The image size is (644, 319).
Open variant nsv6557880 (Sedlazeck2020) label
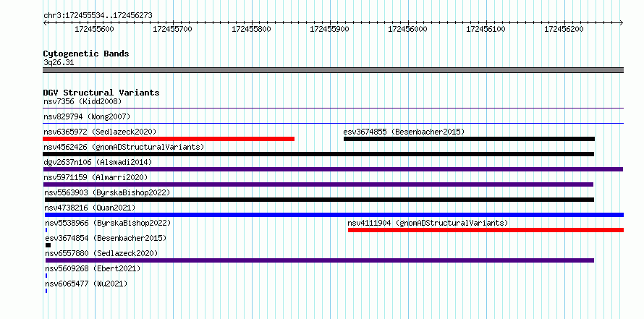101,253
